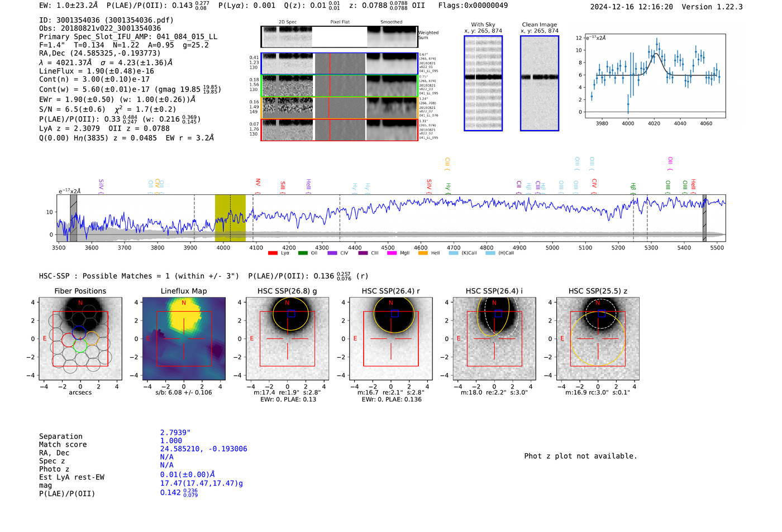Image resolution: width=782 pixels, height=532 pixels.
Task: Click the 'EWr: 0, PLAE: 0.136' caption
Action: (392, 399)
